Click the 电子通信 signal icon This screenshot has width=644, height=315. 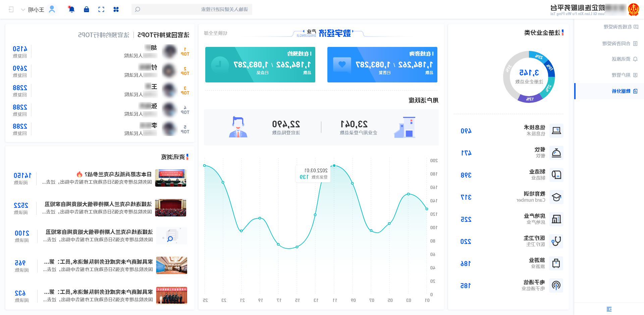pos(556,286)
